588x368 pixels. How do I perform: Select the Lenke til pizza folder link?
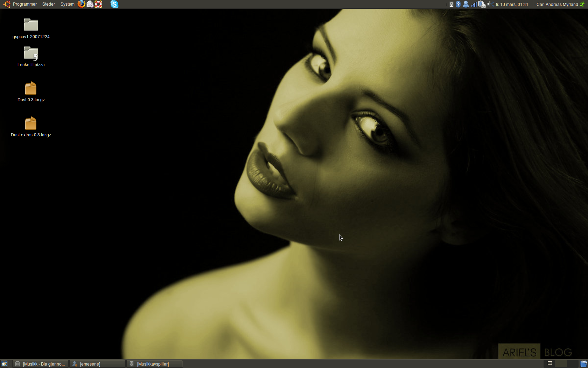pos(31,56)
